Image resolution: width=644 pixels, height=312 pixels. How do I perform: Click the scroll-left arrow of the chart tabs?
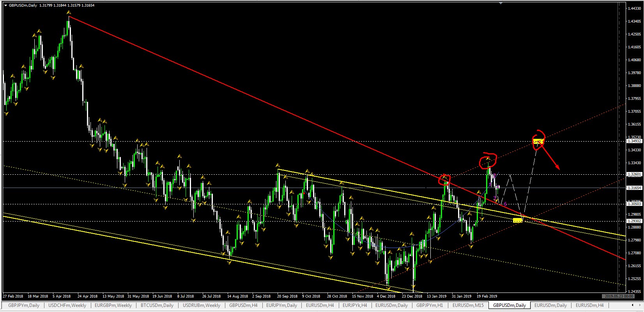632,305
